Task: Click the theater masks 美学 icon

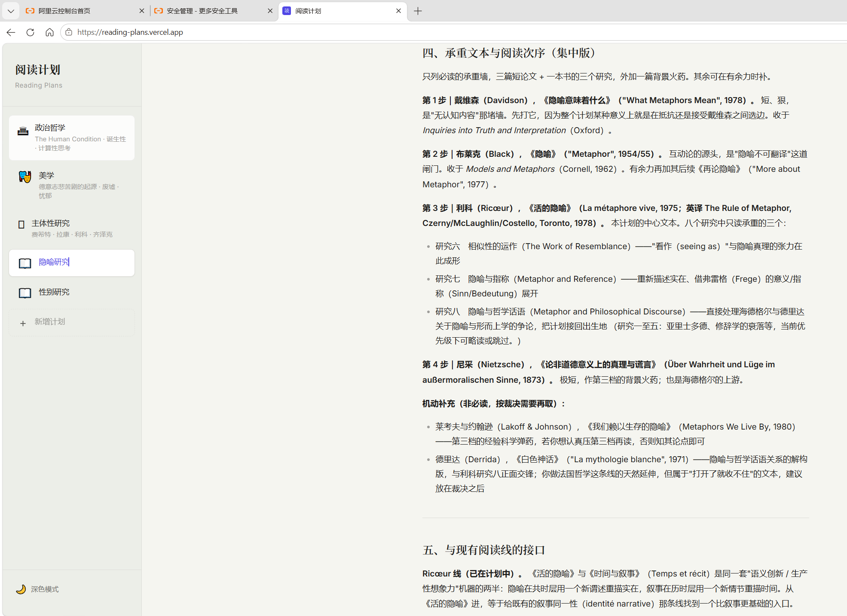Action: [x=25, y=177]
